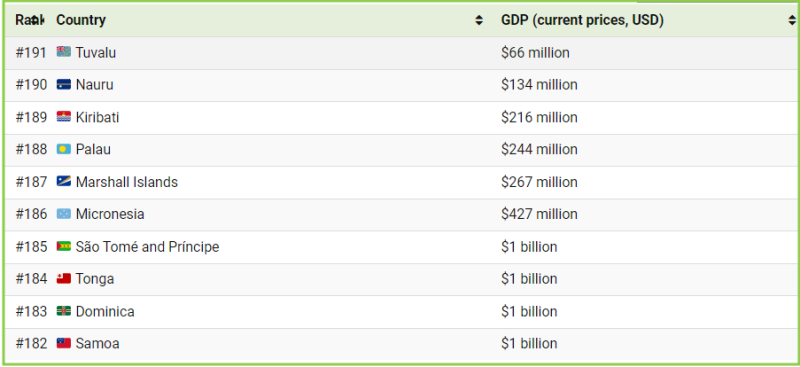Click the Dominica flag icon

click(64, 311)
